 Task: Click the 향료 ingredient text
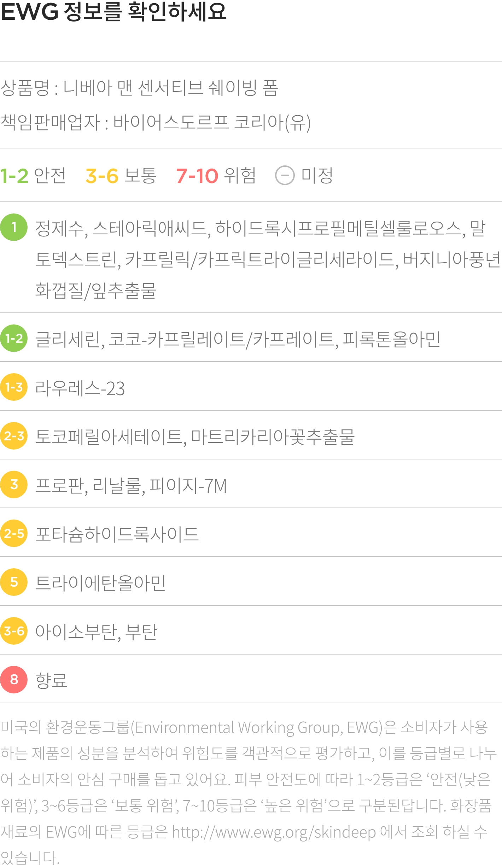[x=51, y=680]
